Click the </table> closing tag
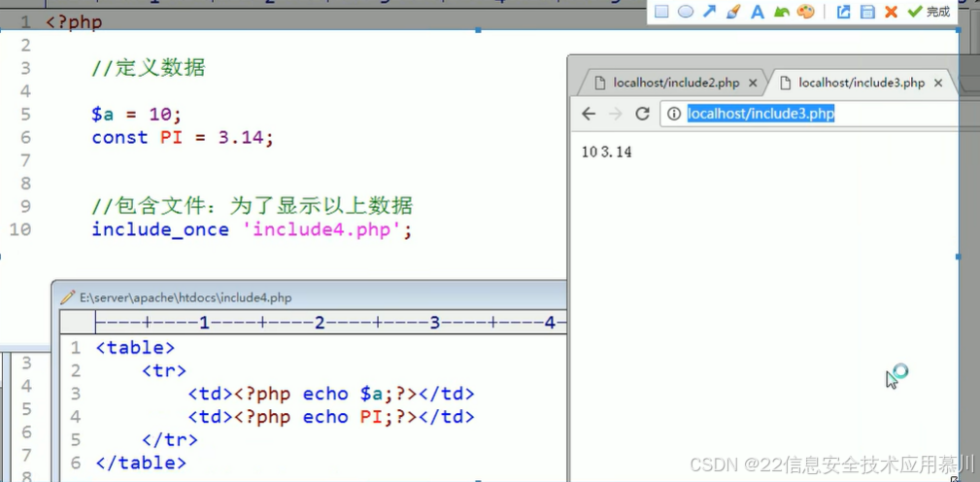980x482 pixels. coord(141,464)
